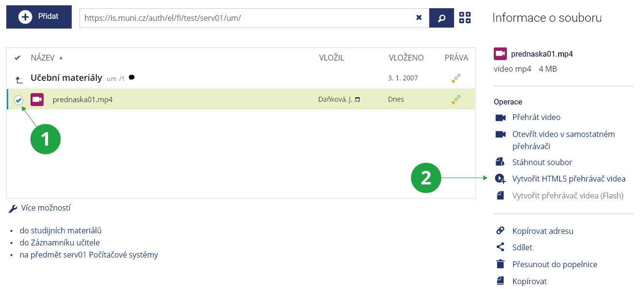Screen dimensions: 644x289
Task: Open access rights icon for prednaska01.mp4
Action: [x=456, y=99]
